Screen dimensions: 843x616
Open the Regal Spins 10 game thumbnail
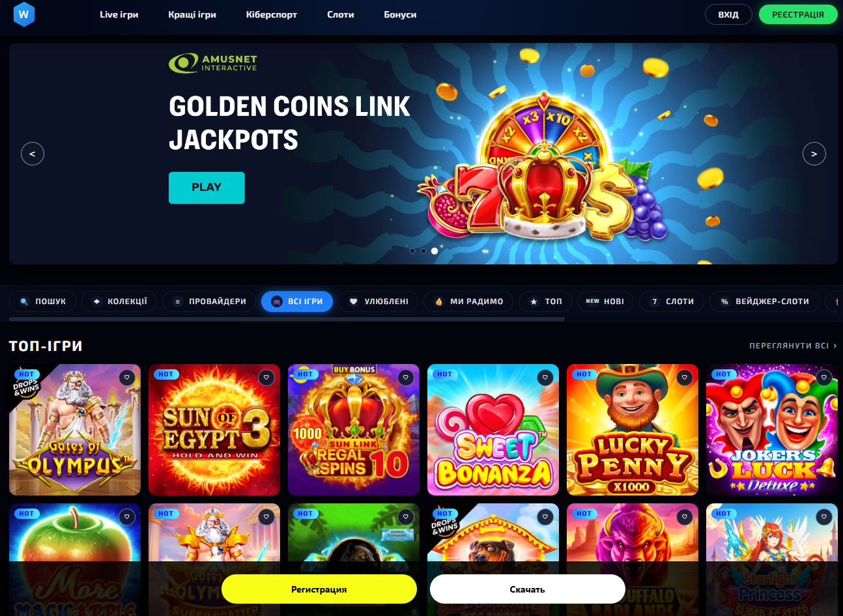[354, 430]
